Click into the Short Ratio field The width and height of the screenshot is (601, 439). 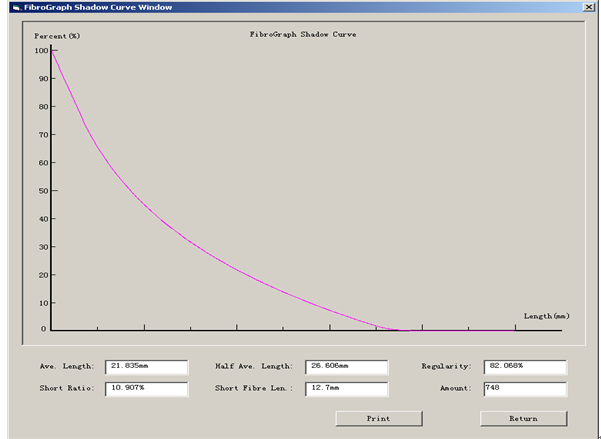tap(146, 388)
